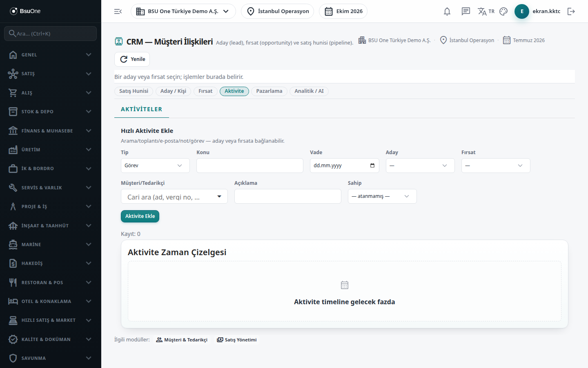Focus the Açıklama input field
The height and width of the screenshot is (368, 588).
click(x=288, y=196)
